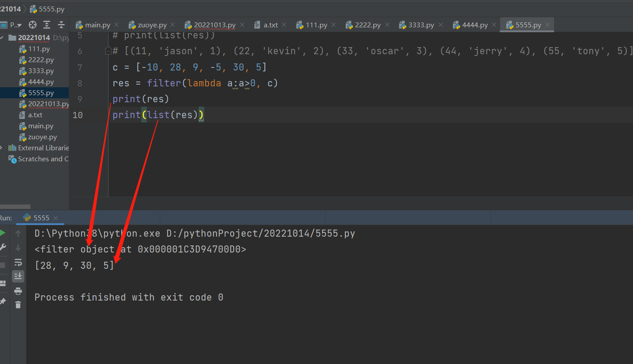This screenshot has height=364, width=633.
Task: Close the 5555 Run tab
Action: tap(55, 218)
